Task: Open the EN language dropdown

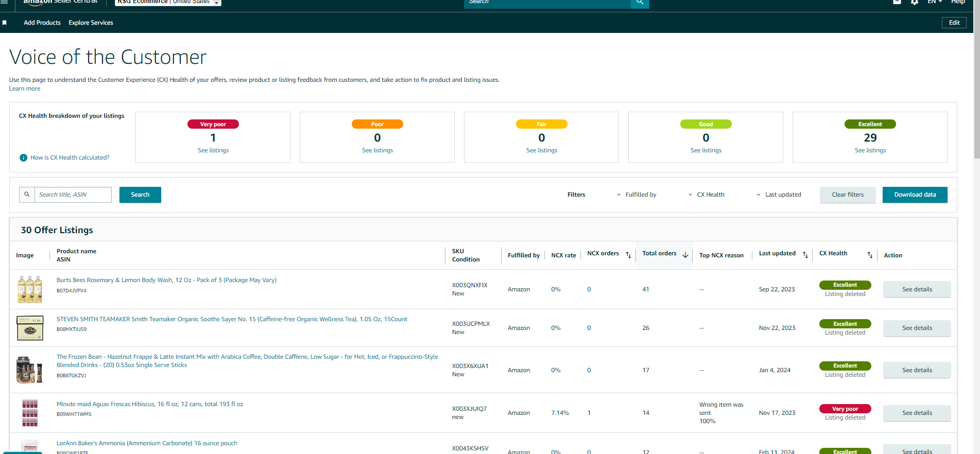Action: click(935, 2)
